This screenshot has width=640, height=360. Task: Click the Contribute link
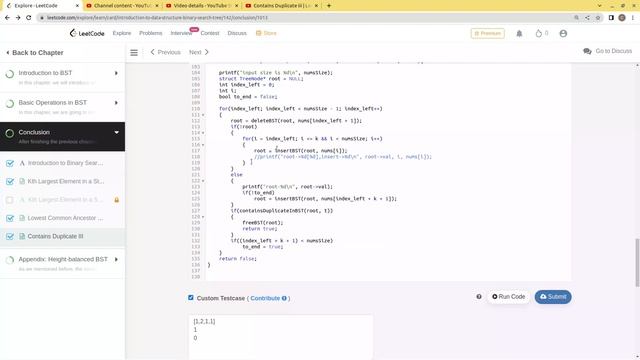(x=265, y=298)
